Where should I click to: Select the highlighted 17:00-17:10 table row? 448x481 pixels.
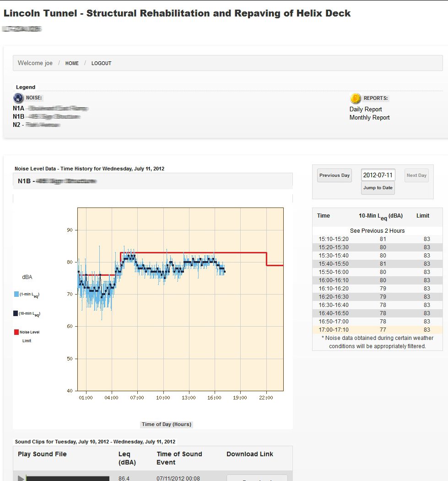(377, 329)
